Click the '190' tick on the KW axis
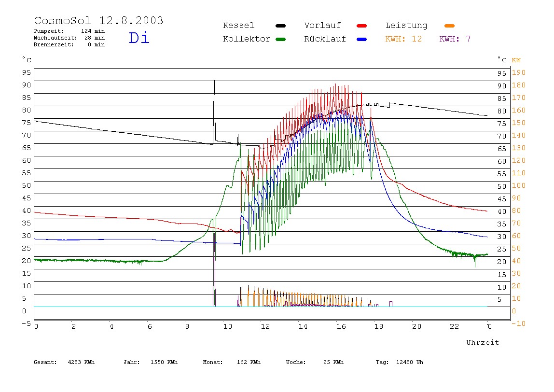Viewport: 554px width, 392px height. pyautogui.click(x=519, y=72)
